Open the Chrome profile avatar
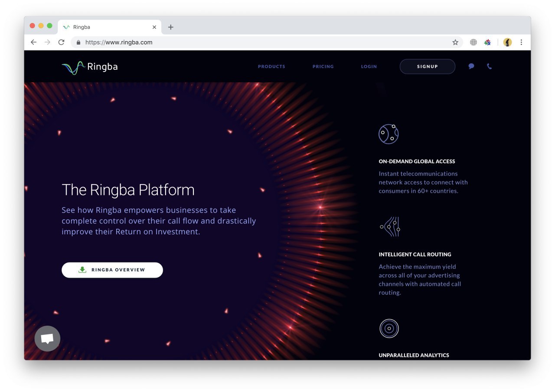 [x=507, y=42]
